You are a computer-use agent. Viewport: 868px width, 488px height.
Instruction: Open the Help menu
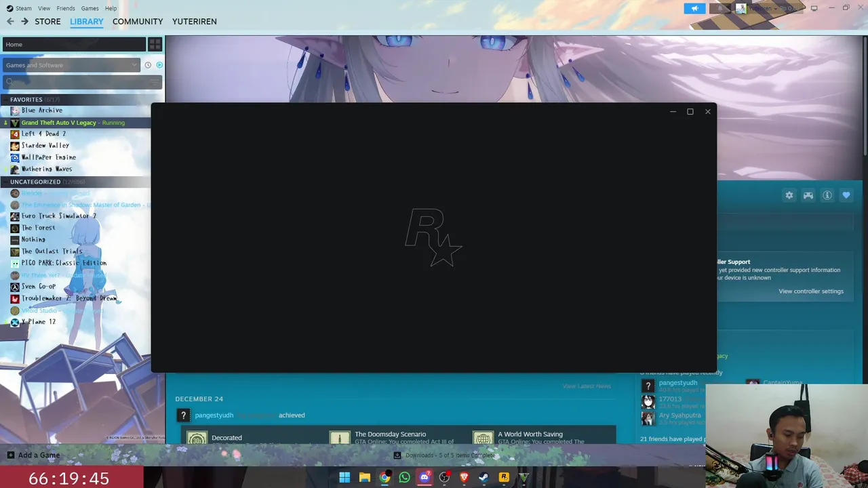pyautogui.click(x=111, y=8)
